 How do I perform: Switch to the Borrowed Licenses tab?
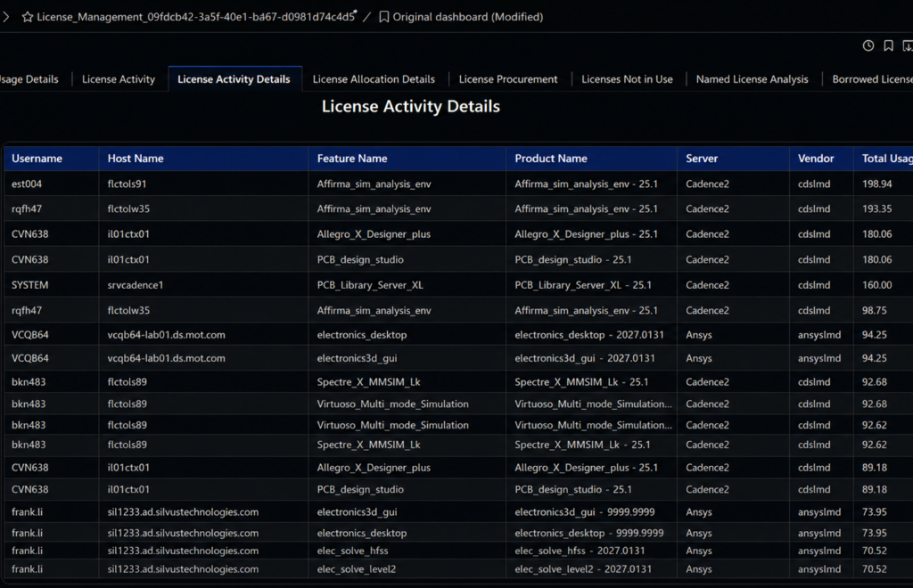872,79
